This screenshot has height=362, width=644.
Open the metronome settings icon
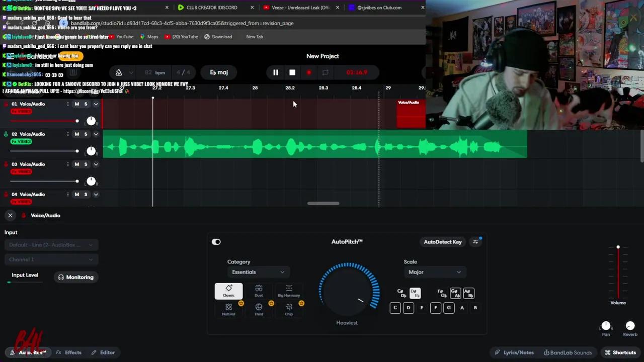[119, 72]
